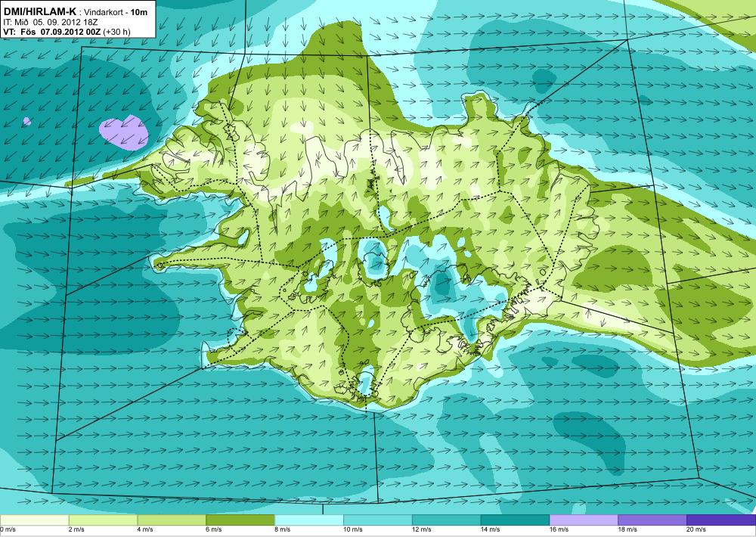
Task: Select the '12 m/s' legend label
Action: (x=422, y=529)
